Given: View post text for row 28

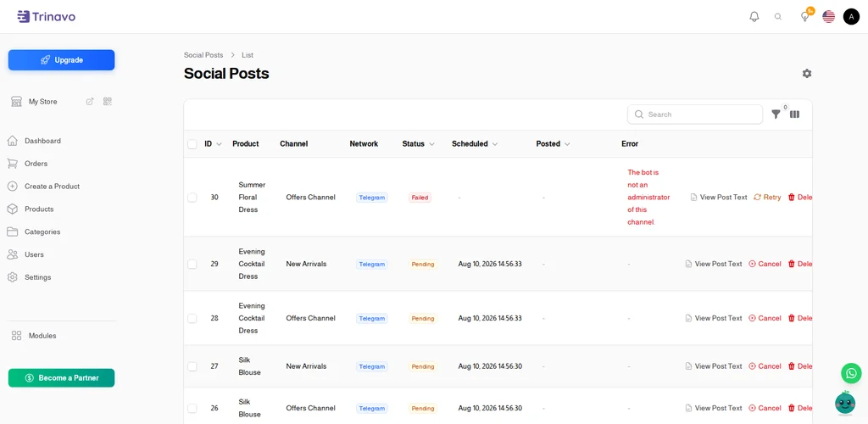Looking at the screenshot, I should [x=714, y=318].
